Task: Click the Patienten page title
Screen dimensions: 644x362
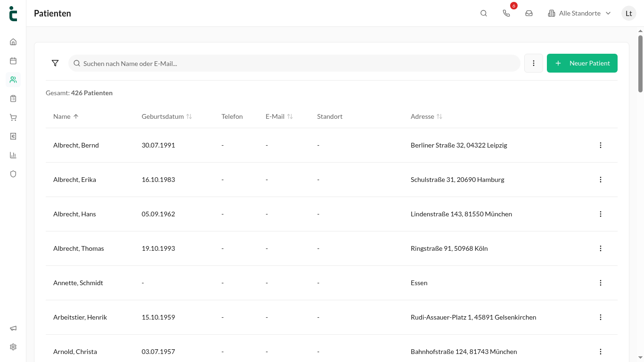Action: click(x=52, y=13)
